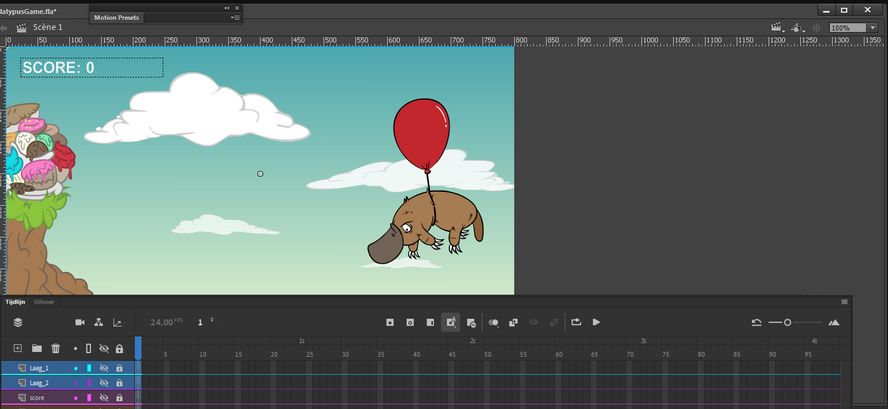Image resolution: width=888 pixels, height=409 pixels.
Task: Toggle visibility of Laag_1 layer
Action: (104, 368)
